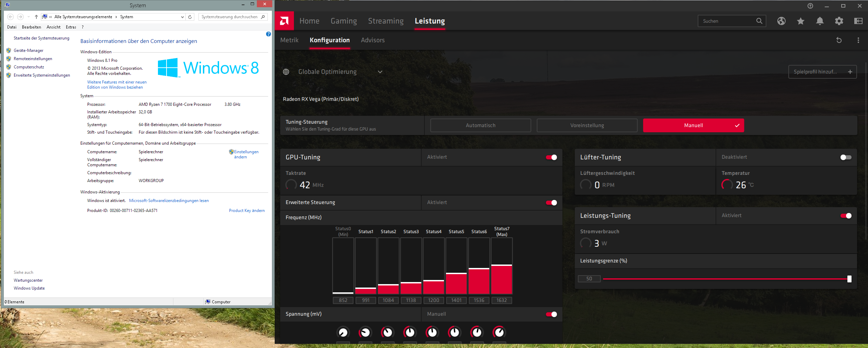
Task: Select the Manuell tuning button
Action: [x=694, y=125]
